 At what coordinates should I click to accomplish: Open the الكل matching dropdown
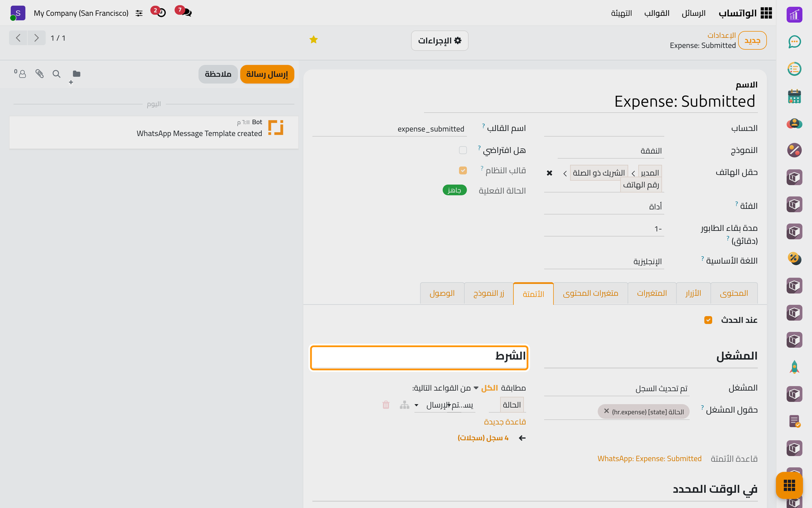(486, 388)
